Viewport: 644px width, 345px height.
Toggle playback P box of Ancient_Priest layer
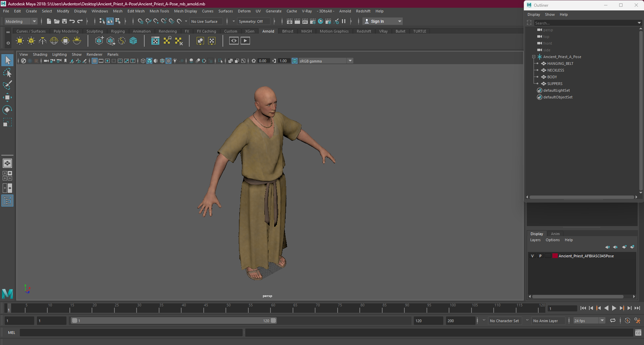540,256
